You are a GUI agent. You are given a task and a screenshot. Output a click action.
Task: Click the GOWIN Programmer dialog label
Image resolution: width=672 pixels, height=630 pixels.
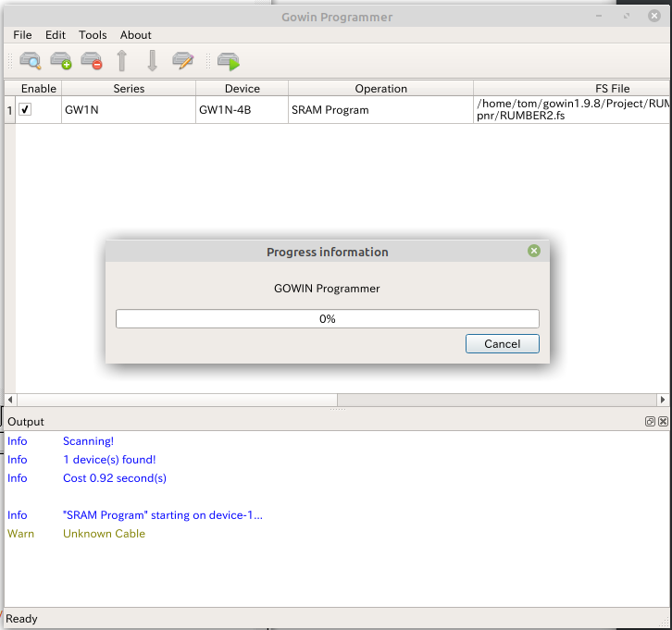click(x=327, y=289)
